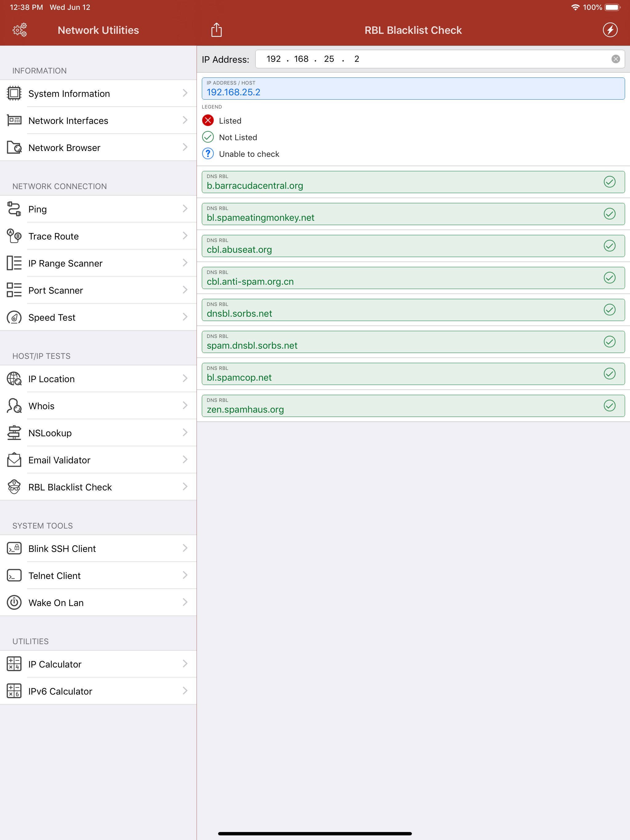Click the Ping icon in sidebar

click(x=14, y=209)
